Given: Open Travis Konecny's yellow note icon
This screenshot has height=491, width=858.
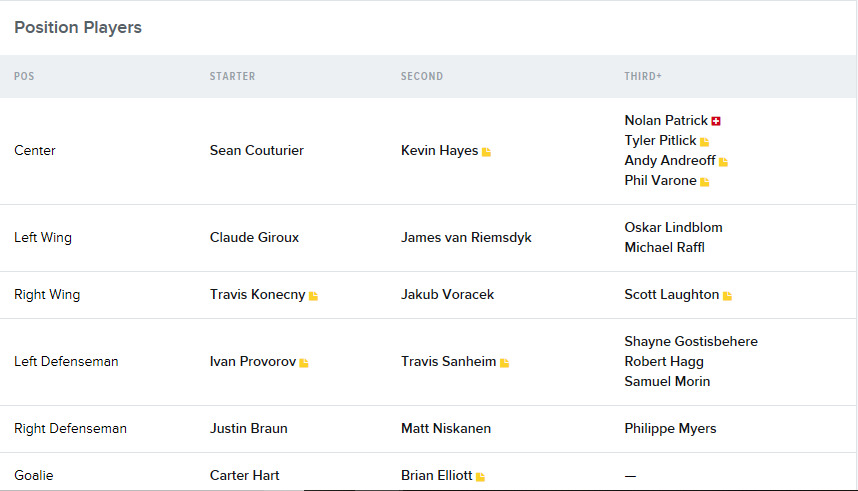Looking at the screenshot, I should tap(314, 296).
